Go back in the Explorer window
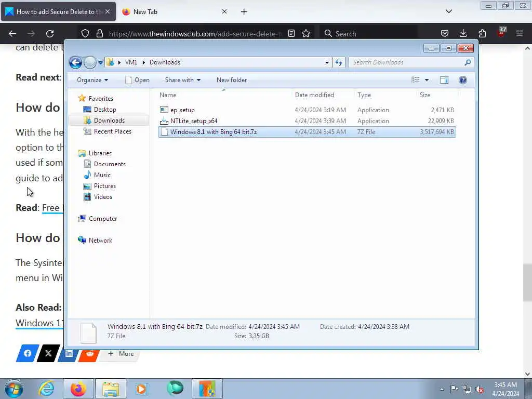Screen dimensions: 532x399 point(75,62)
